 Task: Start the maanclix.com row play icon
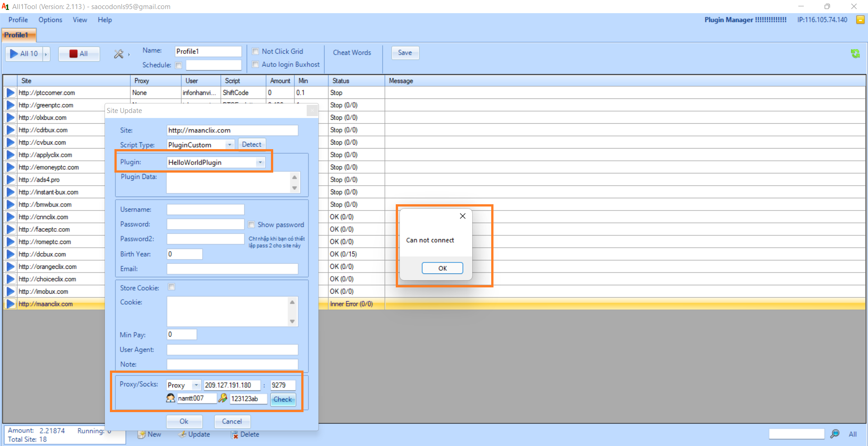[x=10, y=304]
